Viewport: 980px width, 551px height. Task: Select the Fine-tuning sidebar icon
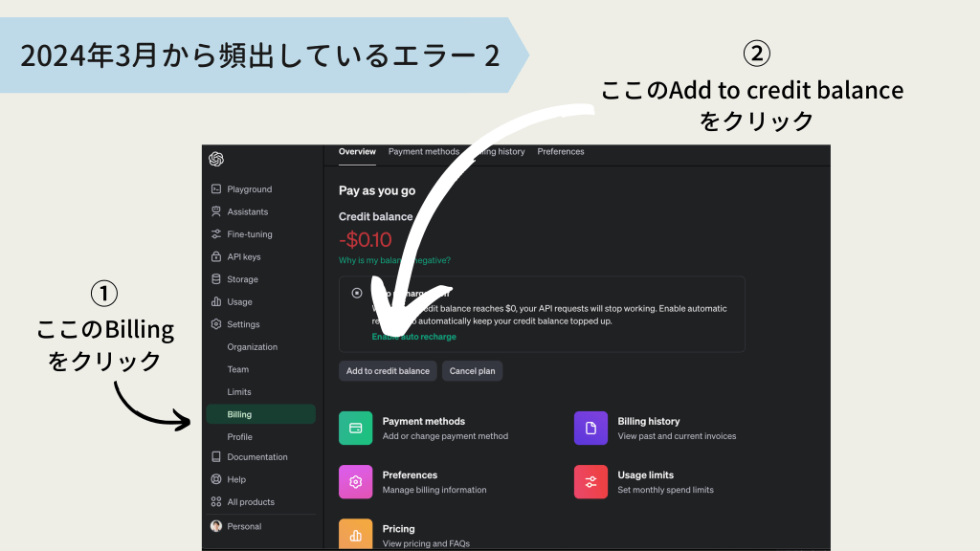pos(216,234)
